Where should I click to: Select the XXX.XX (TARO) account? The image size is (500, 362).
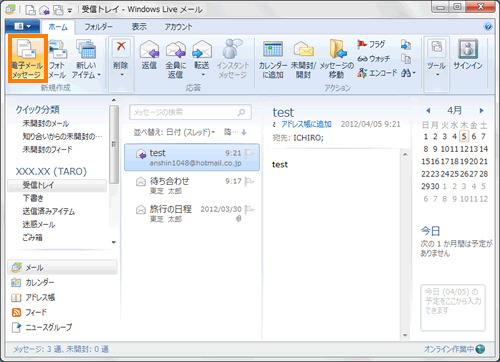click(51, 171)
